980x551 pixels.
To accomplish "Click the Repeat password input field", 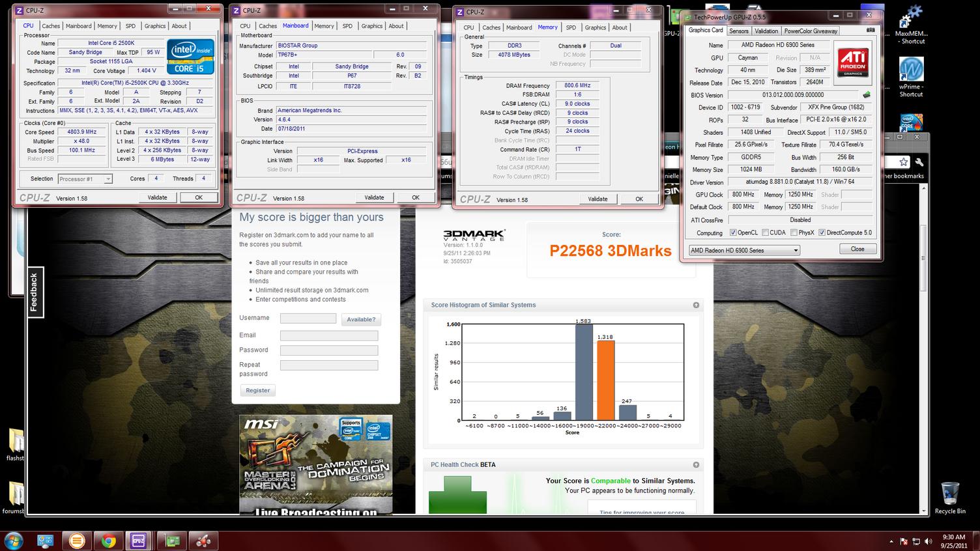I will click(x=329, y=365).
